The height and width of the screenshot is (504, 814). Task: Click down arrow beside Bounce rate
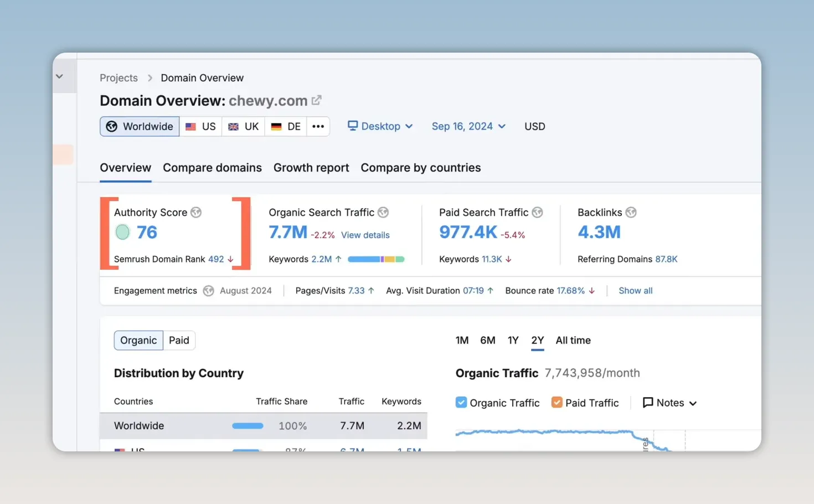592,291
